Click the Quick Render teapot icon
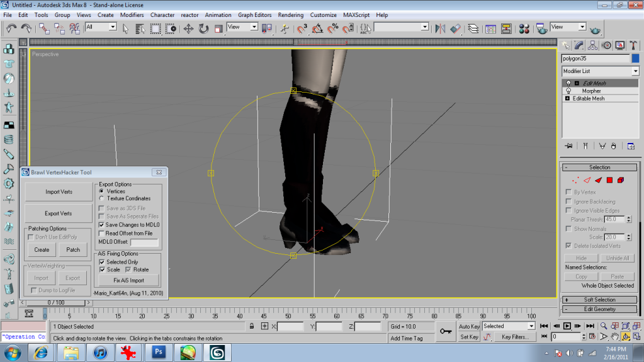 point(595,30)
